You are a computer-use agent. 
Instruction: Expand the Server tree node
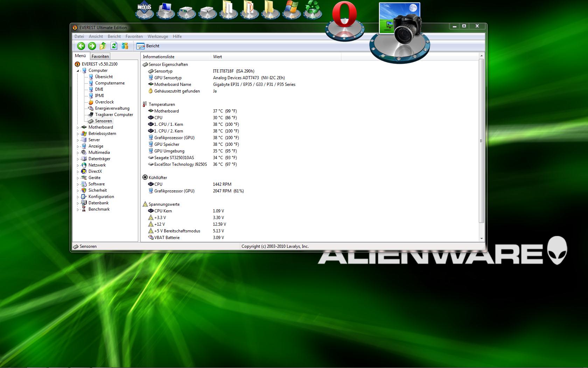[78, 140]
